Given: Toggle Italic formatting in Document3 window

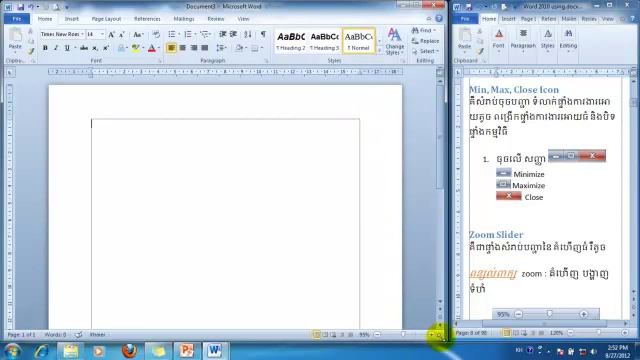Looking at the screenshot, I should [x=56, y=48].
